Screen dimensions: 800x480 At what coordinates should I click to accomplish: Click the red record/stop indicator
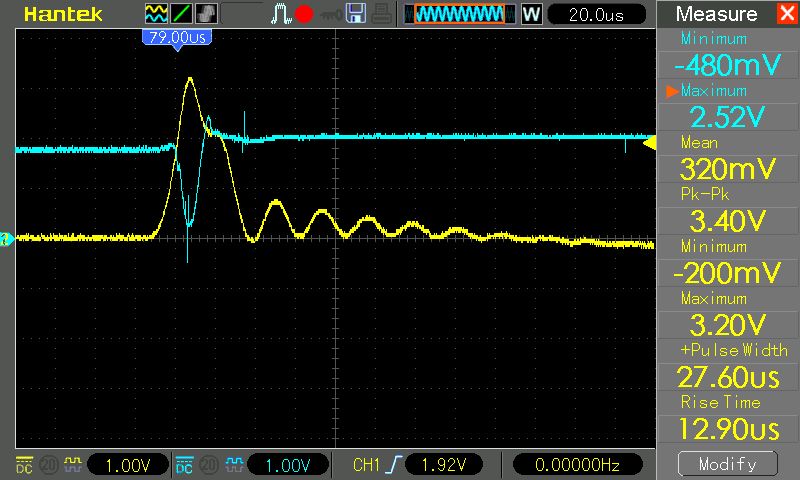click(304, 15)
